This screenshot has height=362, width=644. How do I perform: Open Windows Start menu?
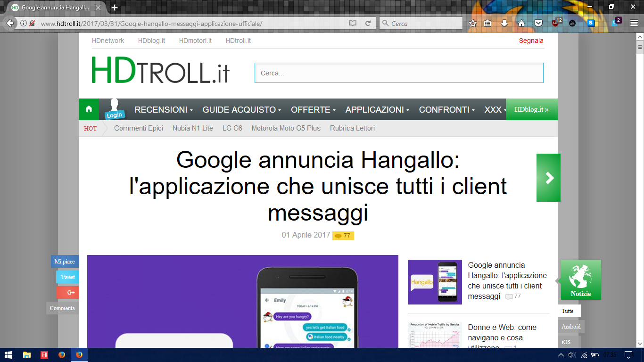pyautogui.click(x=8, y=354)
